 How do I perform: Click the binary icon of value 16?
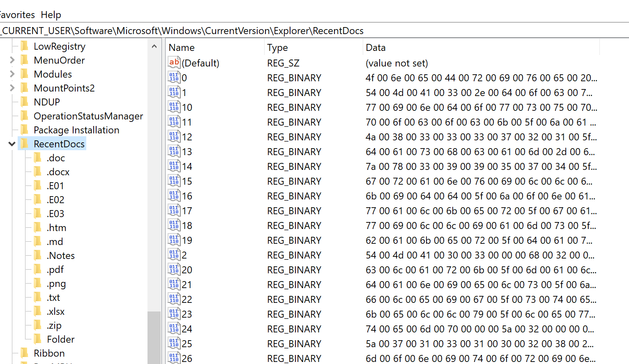pyautogui.click(x=174, y=195)
